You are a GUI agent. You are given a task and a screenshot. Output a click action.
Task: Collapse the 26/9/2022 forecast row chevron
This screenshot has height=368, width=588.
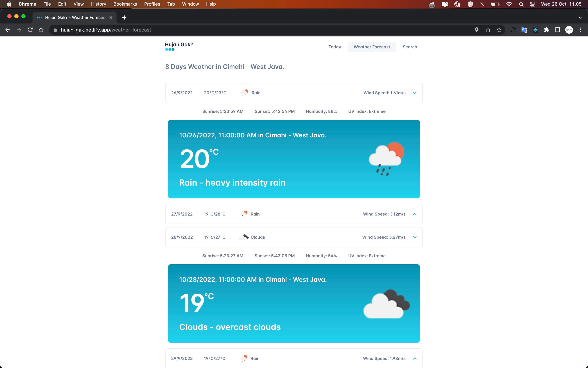tap(415, 93)
